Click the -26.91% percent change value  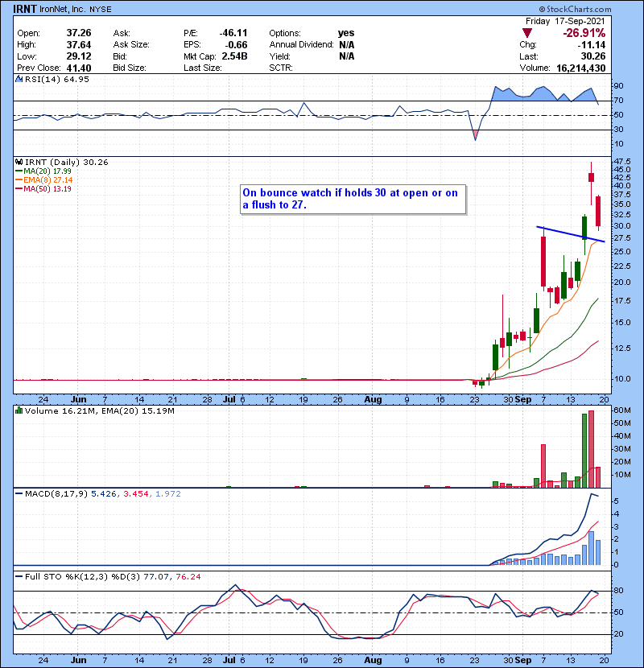pos(584,33)
